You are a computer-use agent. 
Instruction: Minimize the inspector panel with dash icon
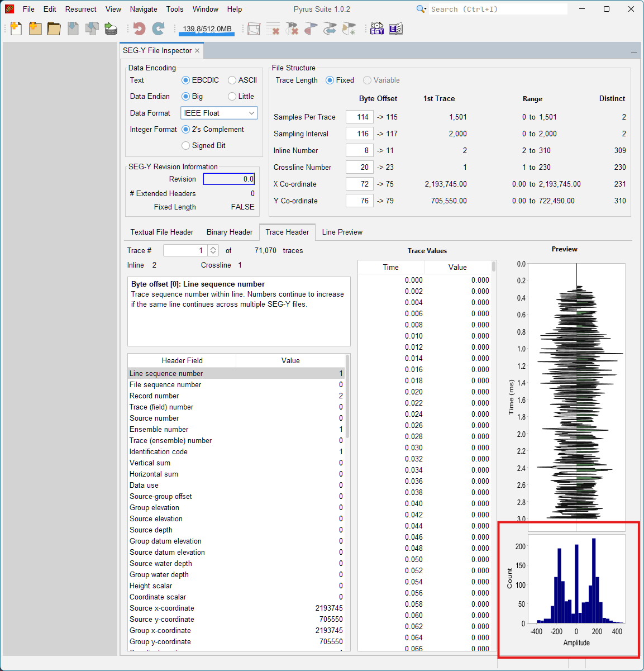tap(634, 52)
